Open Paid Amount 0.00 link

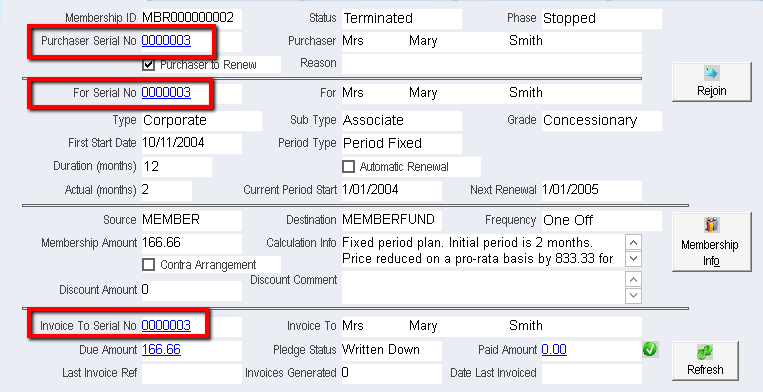point(554,349)
